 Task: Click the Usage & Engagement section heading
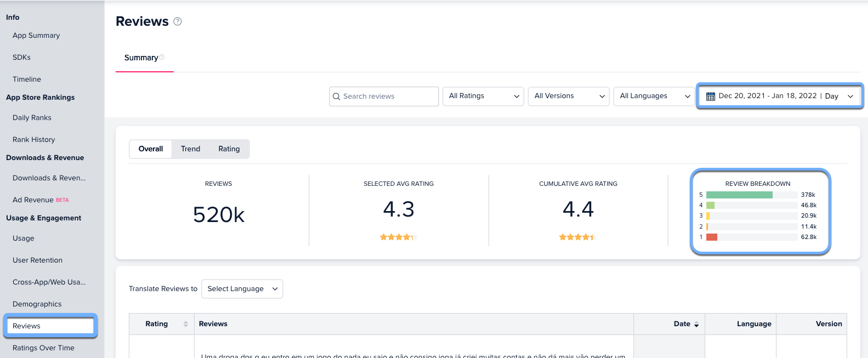tap(43, 218)
